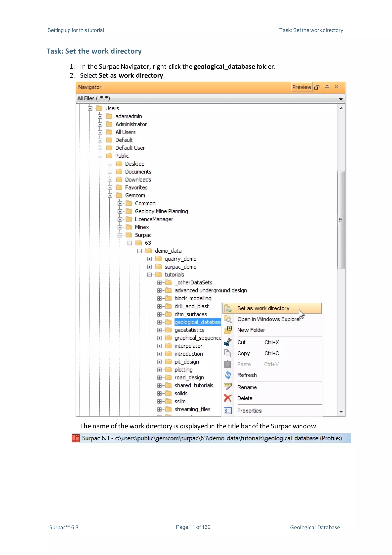
Task: Click the Refresh arrows icon
Action: click(x=228, y=375)
